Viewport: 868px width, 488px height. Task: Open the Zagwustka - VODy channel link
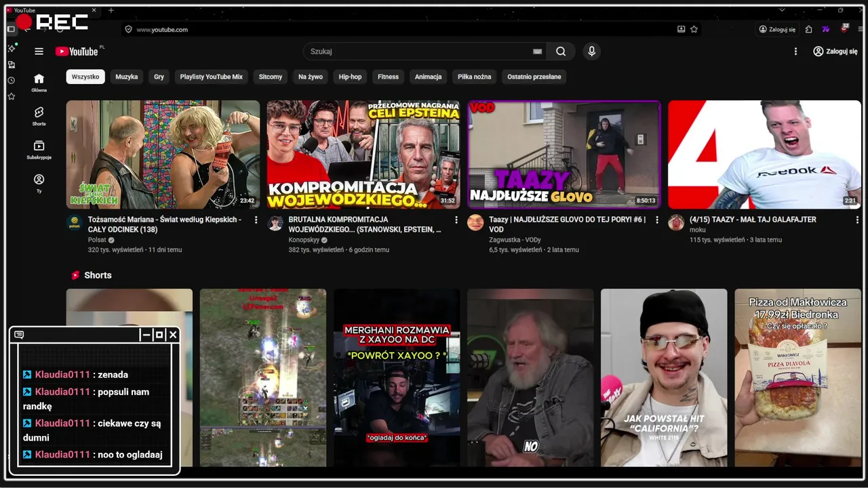point(515,240)
